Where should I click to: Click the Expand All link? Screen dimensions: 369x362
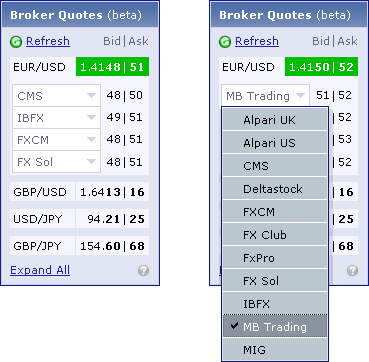pyautogui.click(x=40, y=270)
